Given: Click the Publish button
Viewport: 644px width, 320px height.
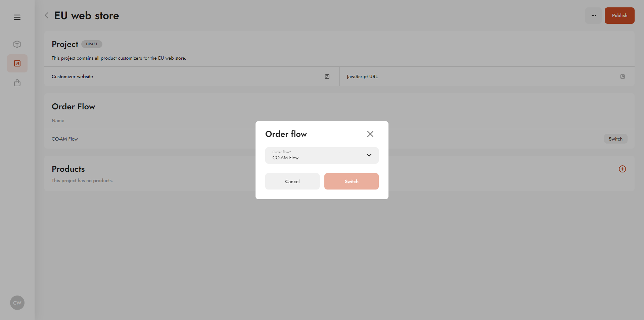Looking at the screenshot, I should [x=619, y=15].
